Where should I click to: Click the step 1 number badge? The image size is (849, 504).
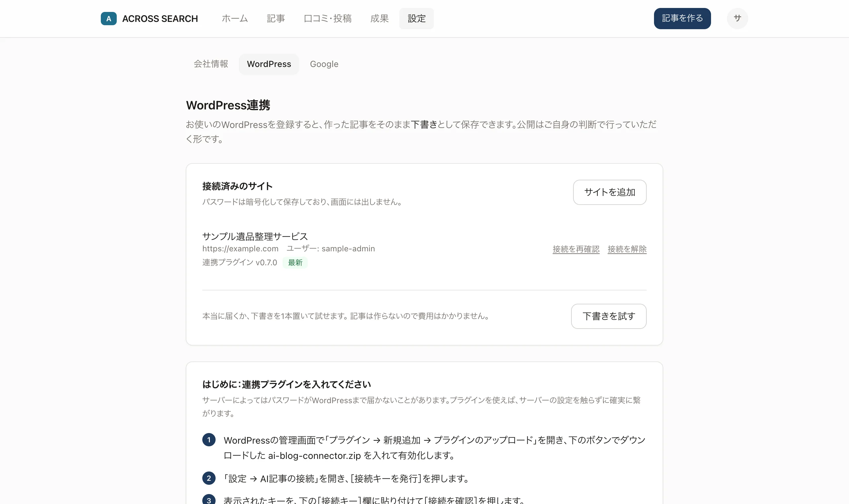[x=209, y=440]
